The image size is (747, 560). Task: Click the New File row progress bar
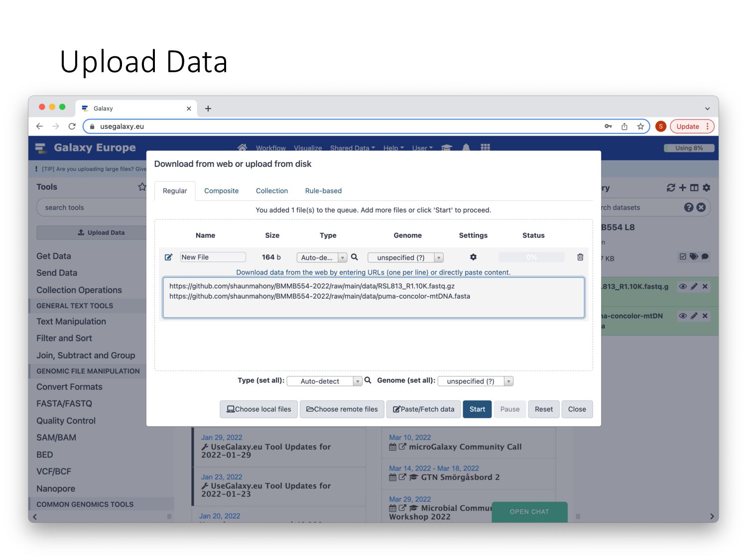pos(531,257)
